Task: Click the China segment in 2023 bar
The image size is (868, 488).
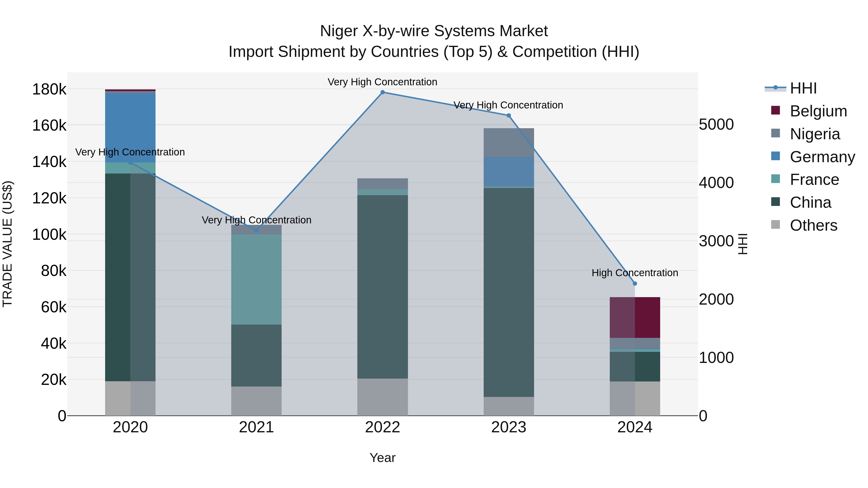Action: (x=509, y=292)
